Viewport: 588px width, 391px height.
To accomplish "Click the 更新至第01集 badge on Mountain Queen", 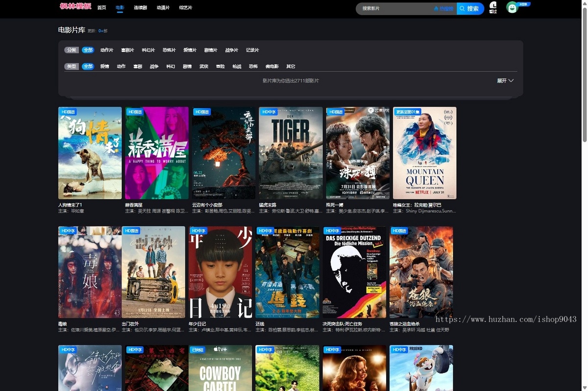I will pyautogui.click(x=407, y=112).
